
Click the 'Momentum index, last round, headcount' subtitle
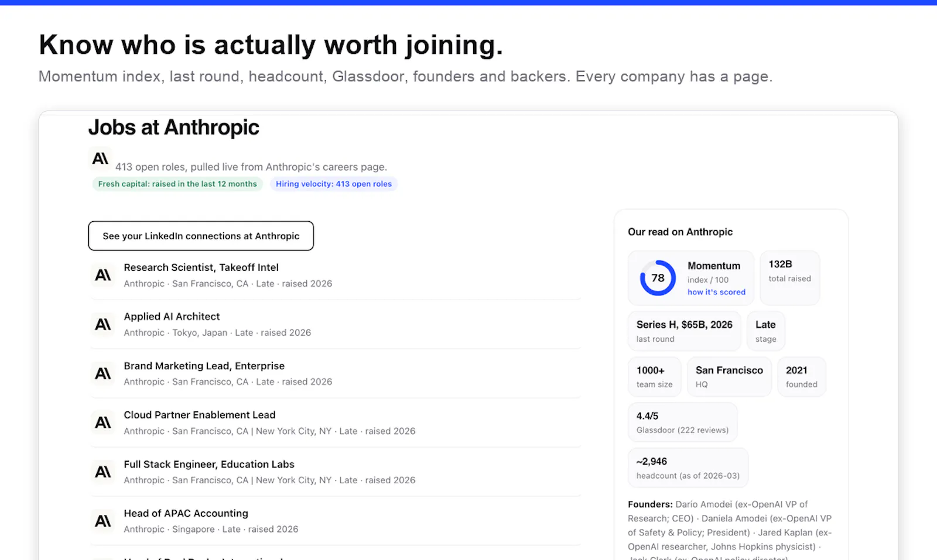[405, 77]
